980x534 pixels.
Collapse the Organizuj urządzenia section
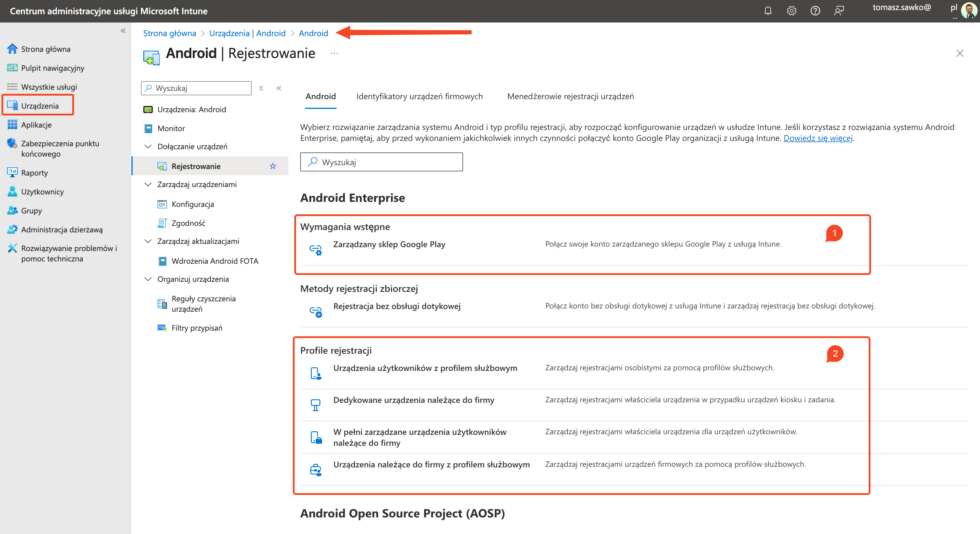coord(148,279)
